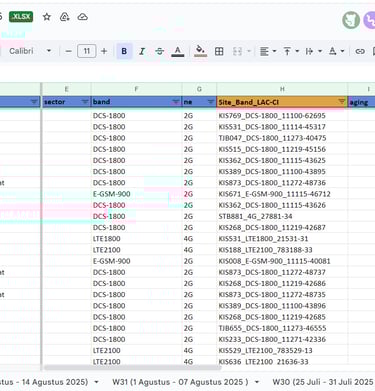Open the W31 sheet tab dropdown arrow

pos(257,382)
